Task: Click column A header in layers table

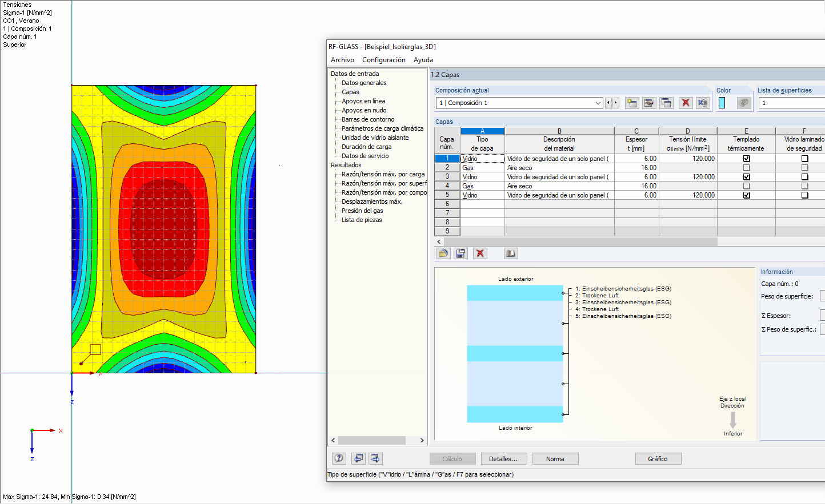Action: pos(482,131)
